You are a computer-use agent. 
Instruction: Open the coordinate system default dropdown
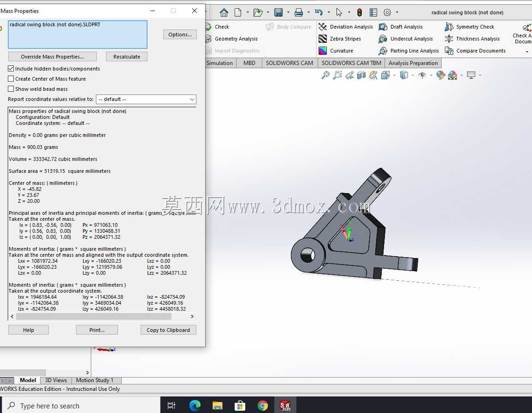(x=146, y=100)
